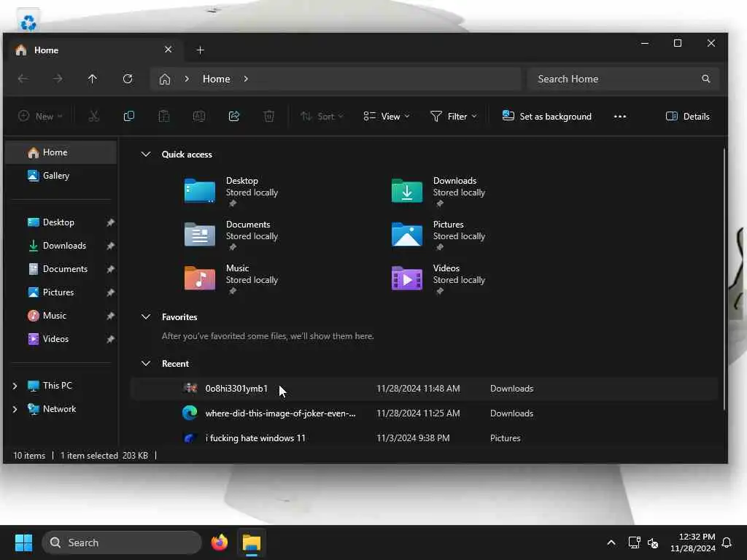The image size is (747, 560).
Task: Open the New dropdown menu
Action: coord(40,116)
